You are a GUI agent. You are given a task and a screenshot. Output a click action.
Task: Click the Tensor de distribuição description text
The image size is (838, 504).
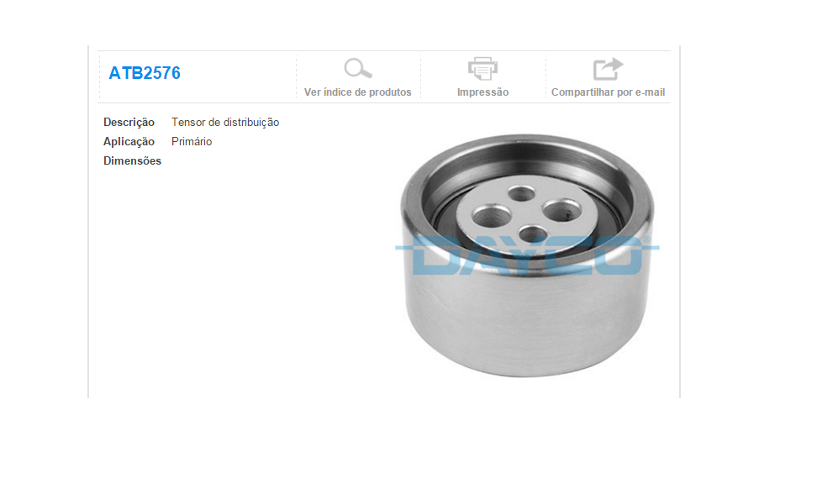(x=225, y=123)
